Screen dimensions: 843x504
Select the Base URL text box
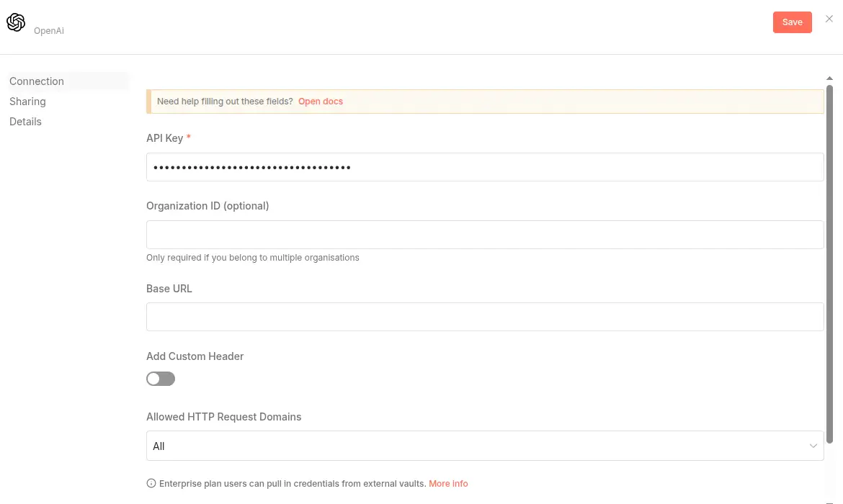point(484,317)
